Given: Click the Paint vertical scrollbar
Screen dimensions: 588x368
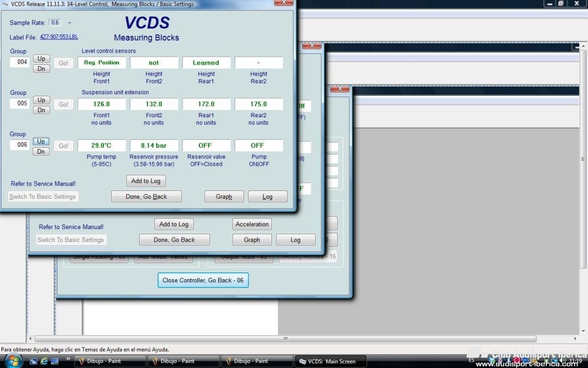Looking at the screenshot, I should (x=583, y=159).
